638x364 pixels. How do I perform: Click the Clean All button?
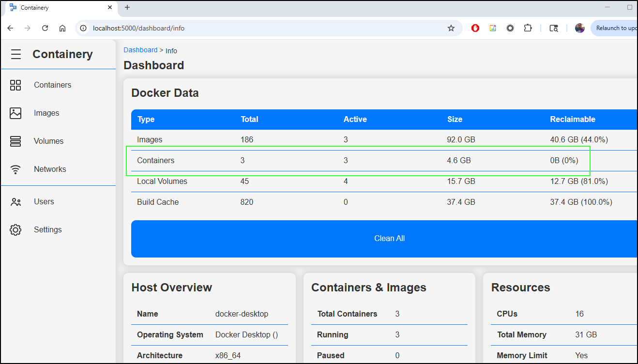point(384,239)
